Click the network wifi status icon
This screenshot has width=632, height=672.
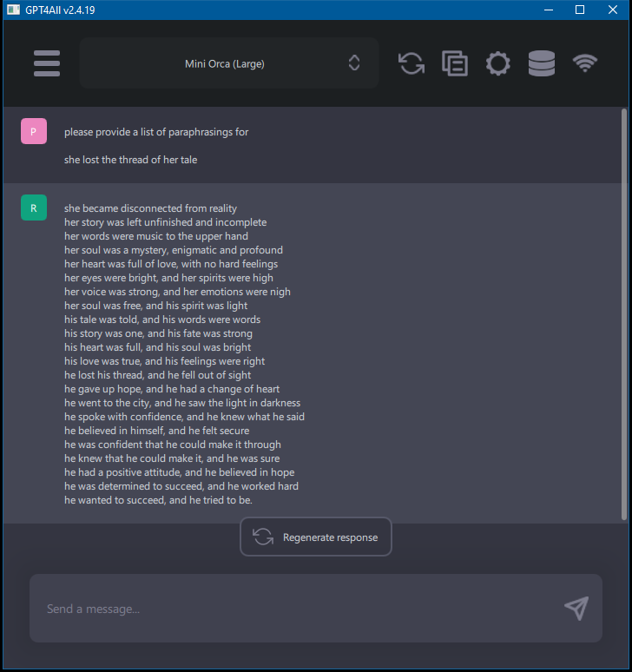coord(585,63)
